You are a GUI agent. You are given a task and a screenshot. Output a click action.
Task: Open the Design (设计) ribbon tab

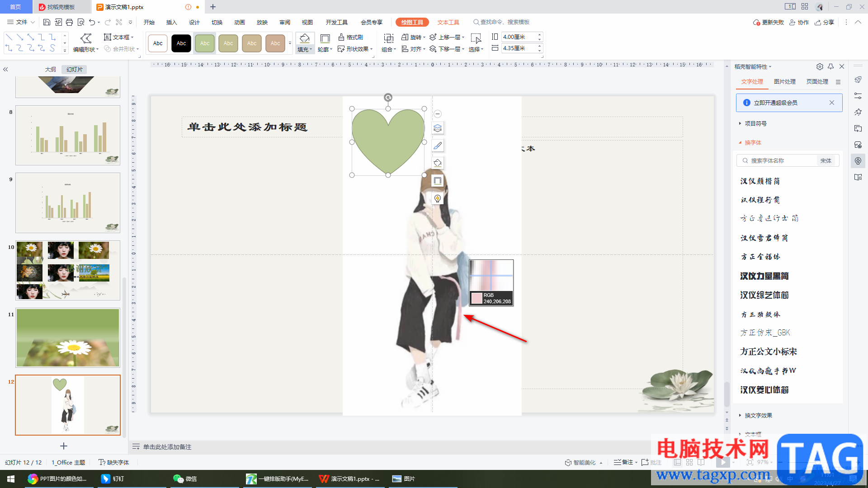[x=194, y=22]
